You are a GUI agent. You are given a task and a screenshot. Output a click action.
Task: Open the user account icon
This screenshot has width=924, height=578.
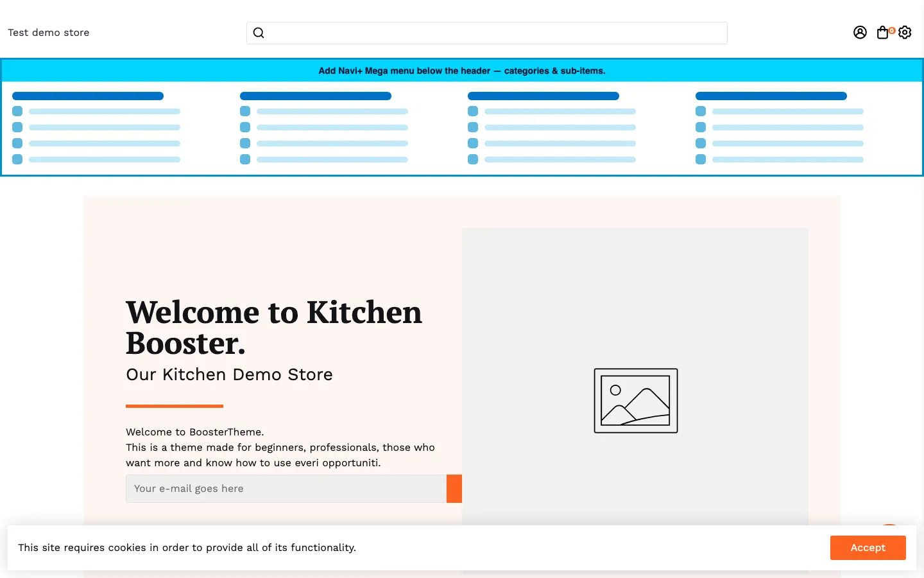(x=860, y=32)
